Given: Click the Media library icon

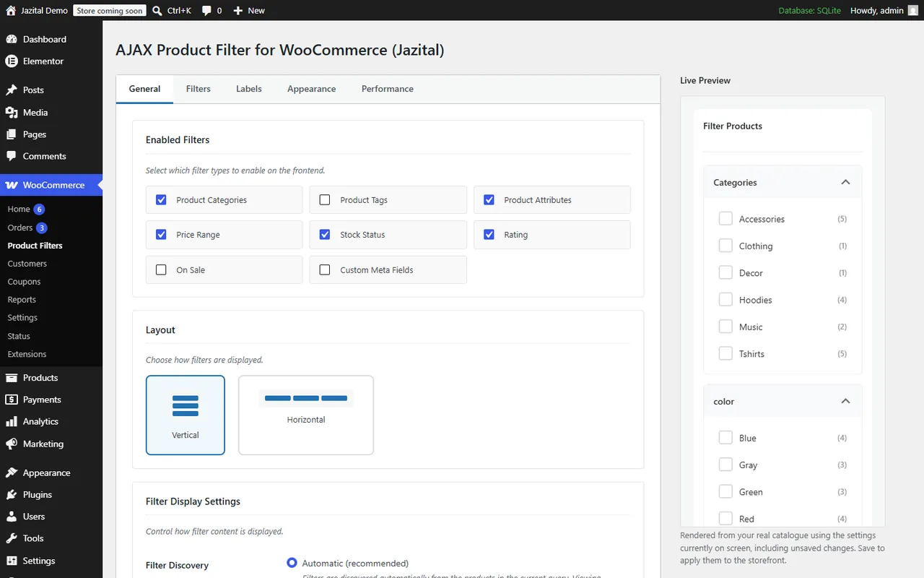Looking at the screenshot, I should 12,113.
